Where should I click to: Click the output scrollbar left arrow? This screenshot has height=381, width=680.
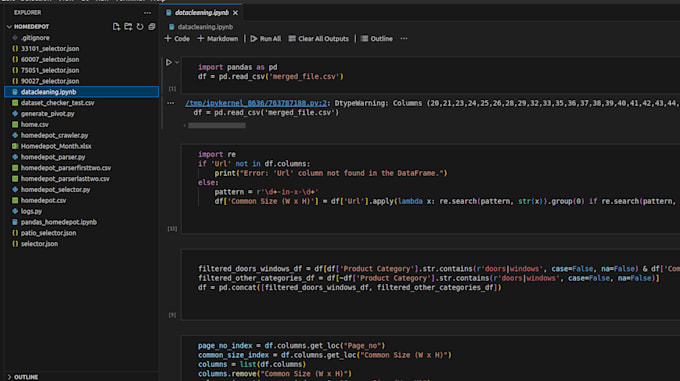(185, 125)
